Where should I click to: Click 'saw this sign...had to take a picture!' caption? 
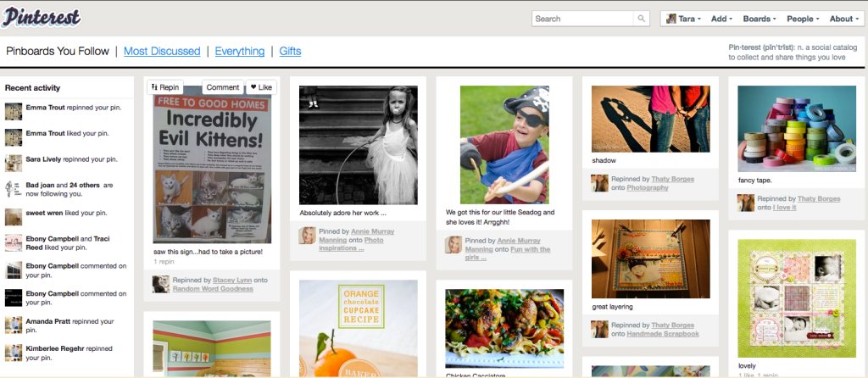[209, 252]
